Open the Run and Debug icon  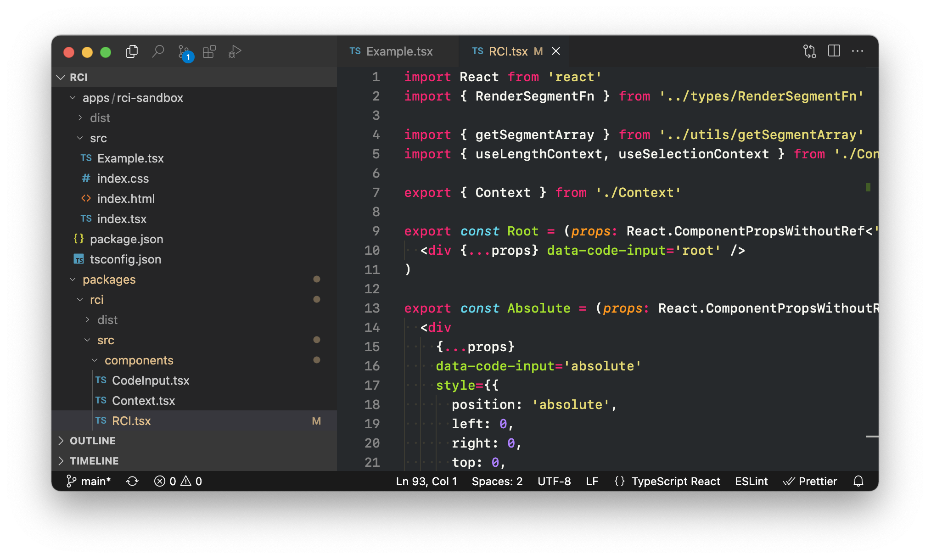pos(235,51)
